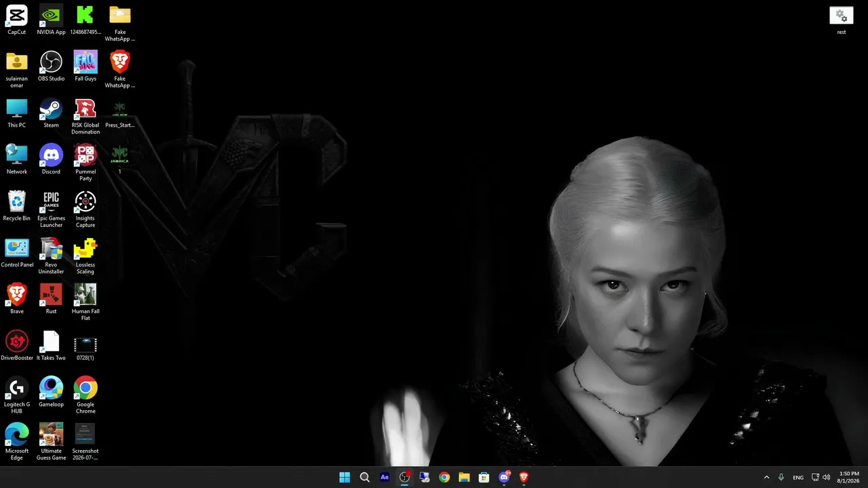The width and height of the screenshot is (868, 488).
Task: Select the green K icon named 1248687495
Action: pyautogui.click(x=85, y=20)
